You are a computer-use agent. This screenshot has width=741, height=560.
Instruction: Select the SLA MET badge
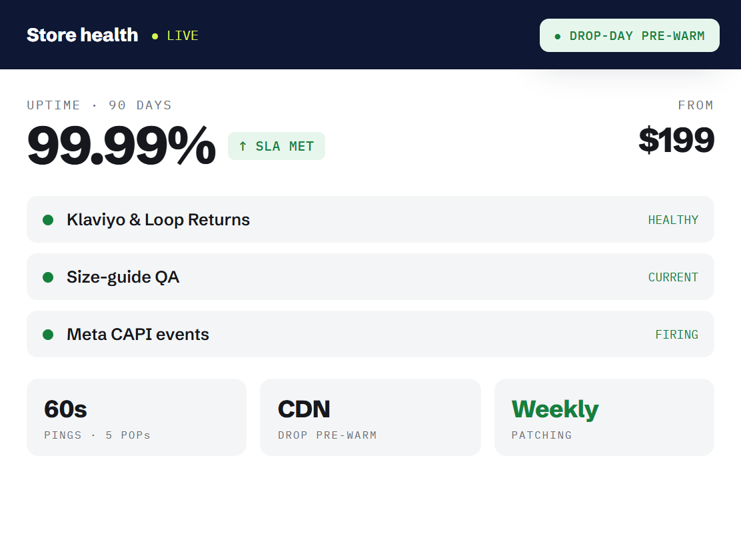click(x=277, y=146)
